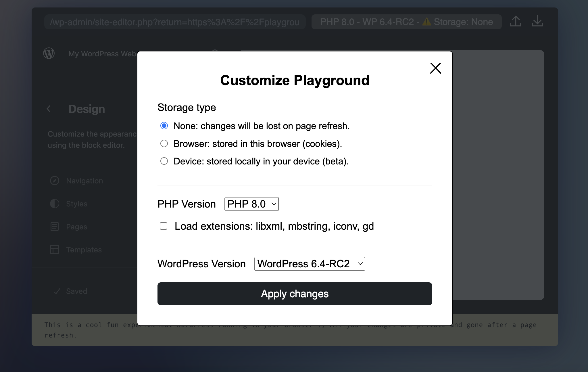Open the PHP Version dropdown
588x372 pixels.
(x=251, y=204)
